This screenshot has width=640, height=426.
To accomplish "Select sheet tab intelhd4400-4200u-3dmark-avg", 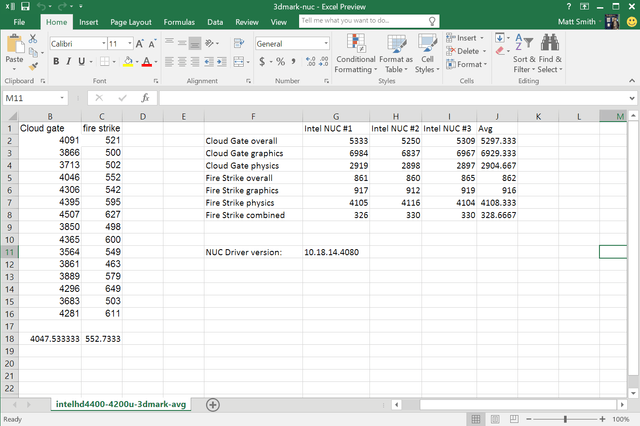I will [121, 404].
